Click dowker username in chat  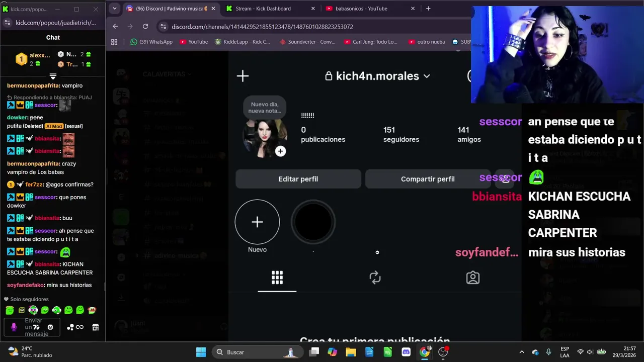[x=17, y=118]
